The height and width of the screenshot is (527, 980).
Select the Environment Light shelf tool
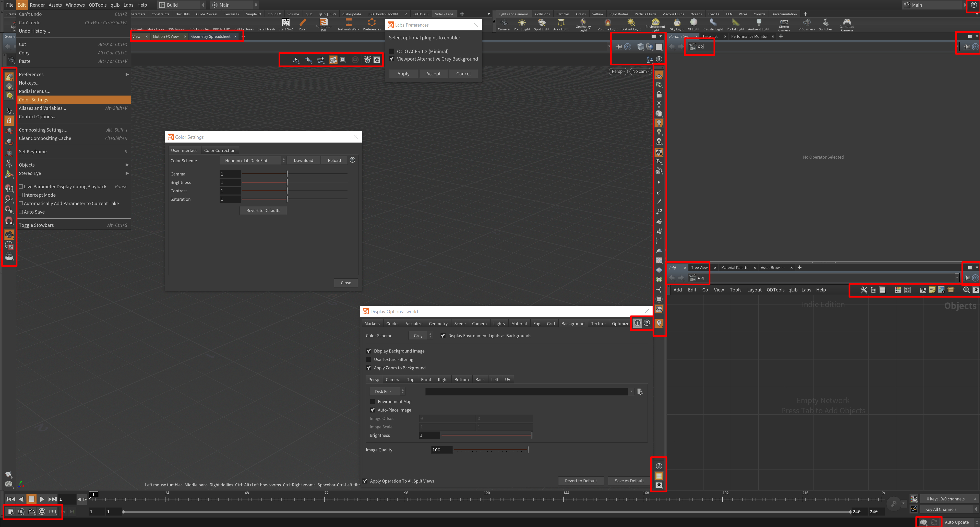point(655,25)
